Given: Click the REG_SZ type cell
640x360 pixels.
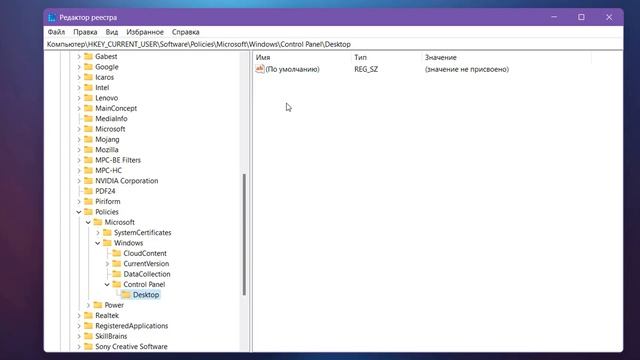Looking at the screenshot, I should click(366, 69).
